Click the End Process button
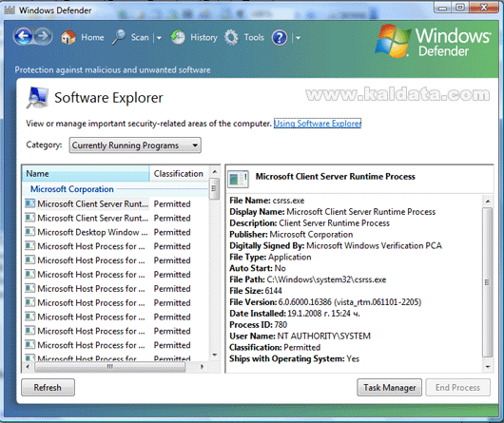This screenshot has height=423, width=504. pyautogui.click(x=457, y=387)
